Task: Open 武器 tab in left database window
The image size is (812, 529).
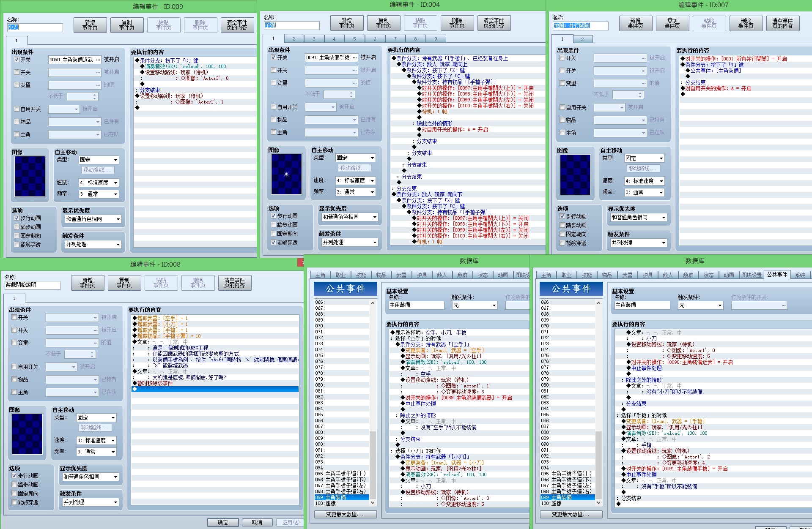Action: pyautogui.click(x=401, y=275)
